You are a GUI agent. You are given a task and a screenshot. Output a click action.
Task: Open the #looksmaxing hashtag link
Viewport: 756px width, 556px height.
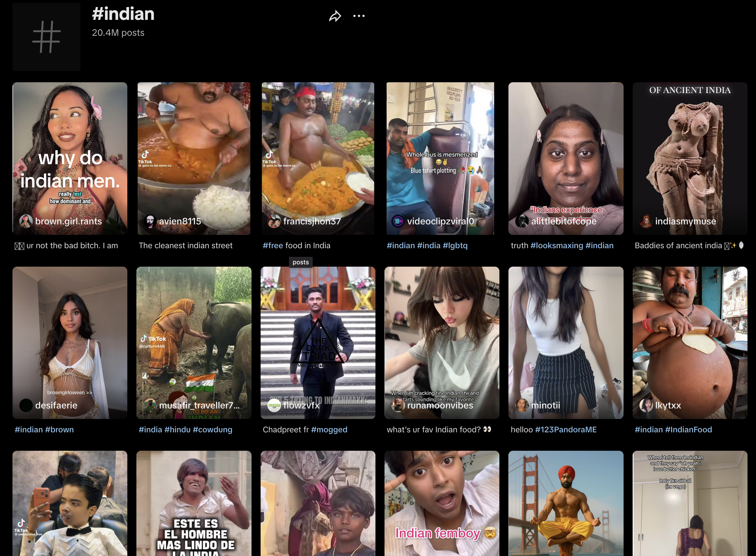click(x=556, y=245)
